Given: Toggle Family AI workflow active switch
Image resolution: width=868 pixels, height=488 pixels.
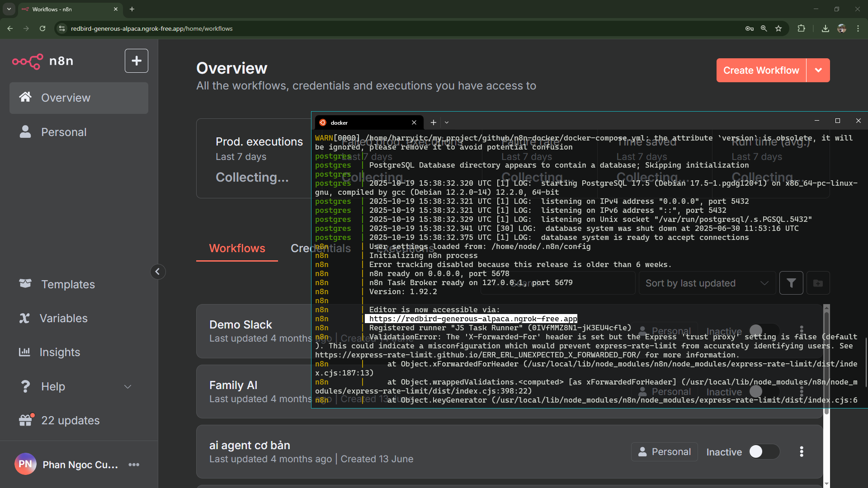Looking at the screenshot, I should point(763,391).
